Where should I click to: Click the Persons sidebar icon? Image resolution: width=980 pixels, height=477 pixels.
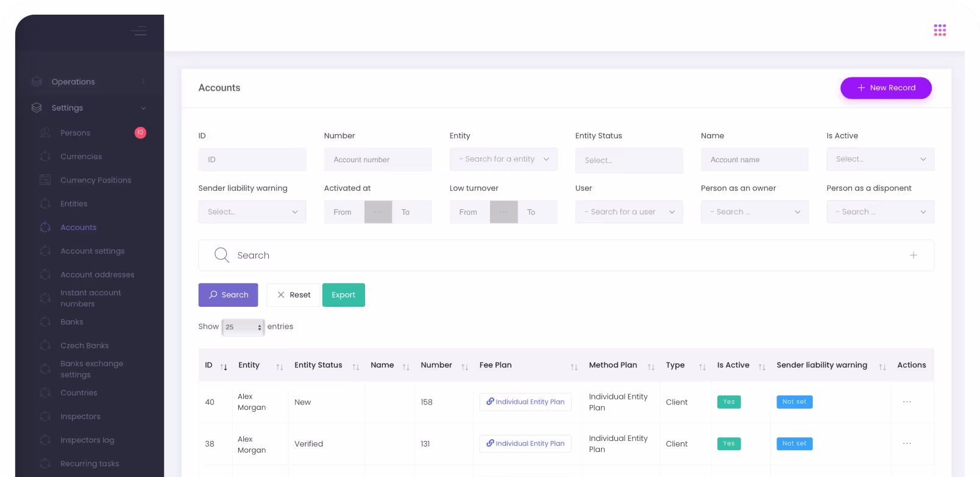45,133
